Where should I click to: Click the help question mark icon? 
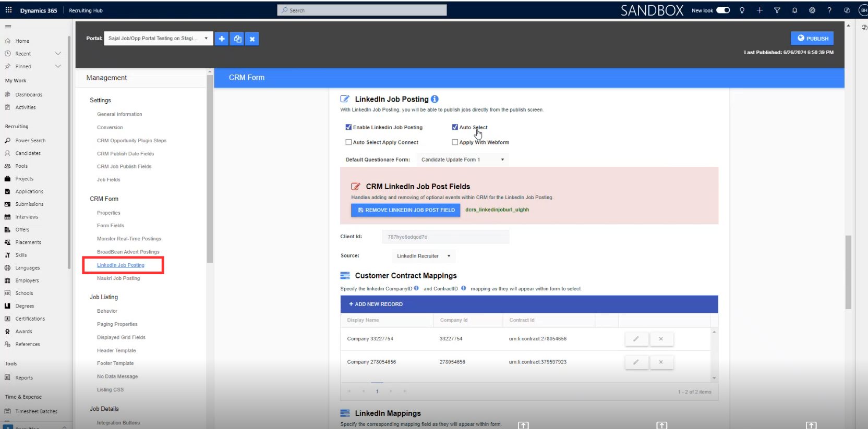(x=829, y=10)
